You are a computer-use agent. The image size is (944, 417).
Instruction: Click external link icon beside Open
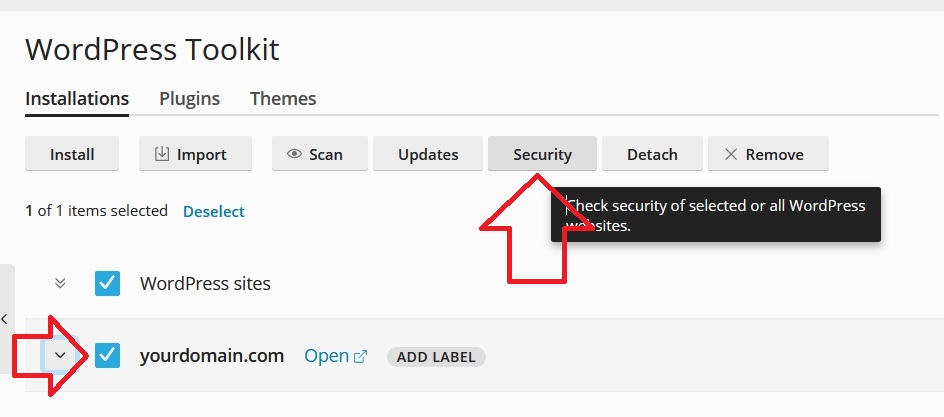pyautogui.click(x=361, y=356)
